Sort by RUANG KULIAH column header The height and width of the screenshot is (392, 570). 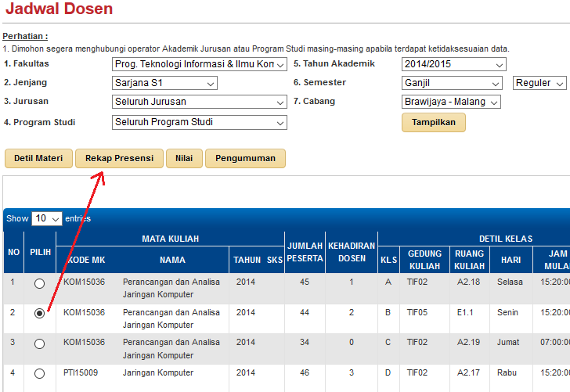click(x=469, y=260)
